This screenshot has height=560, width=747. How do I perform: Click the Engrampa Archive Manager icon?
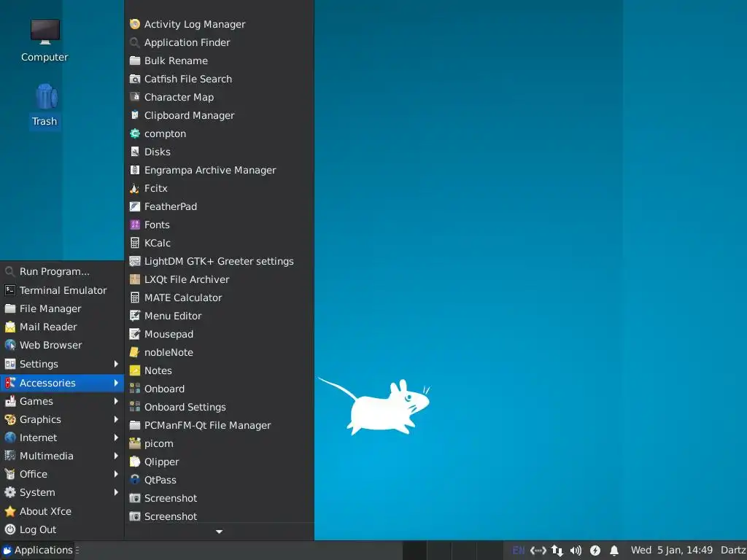(135, 170)
